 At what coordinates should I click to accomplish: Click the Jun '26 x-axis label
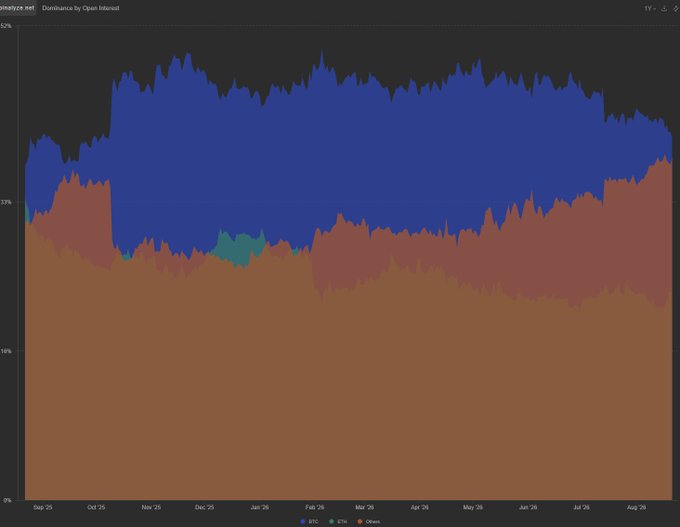(x=528, y=507)
